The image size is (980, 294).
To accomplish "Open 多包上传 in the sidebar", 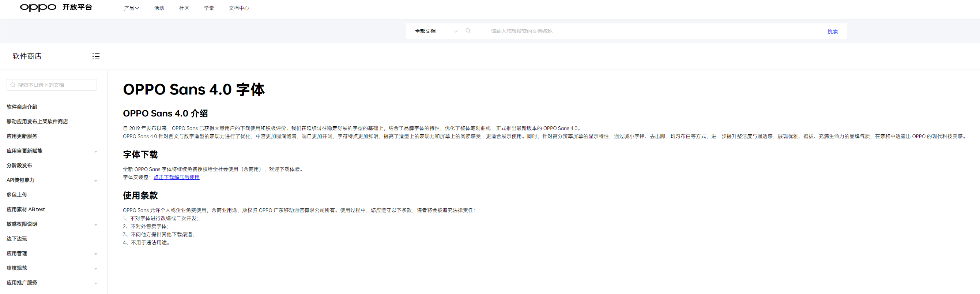I will [17, 195].
